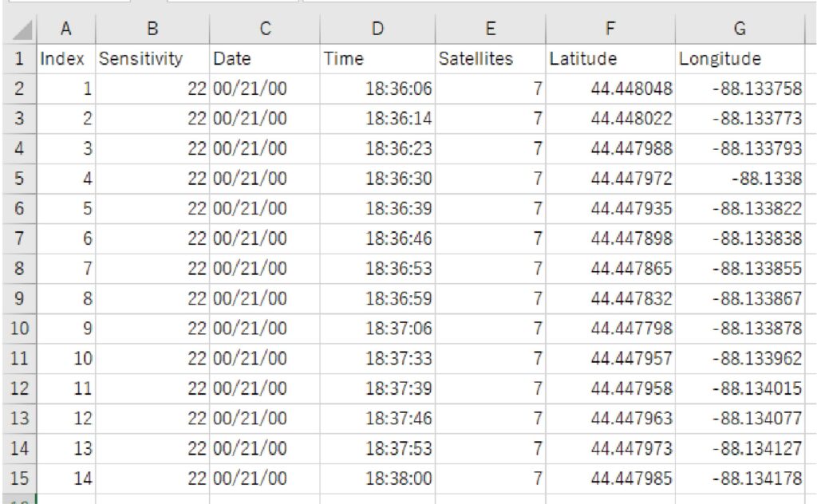Click latitude value 44.447972
This screenshot has height=504, width=817.
[x=610, y=179]
